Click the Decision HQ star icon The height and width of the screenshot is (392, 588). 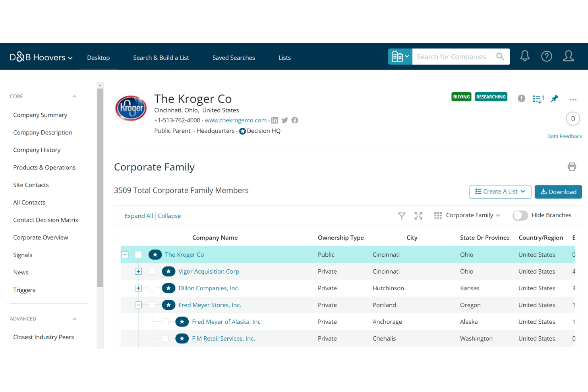point(242,131)
